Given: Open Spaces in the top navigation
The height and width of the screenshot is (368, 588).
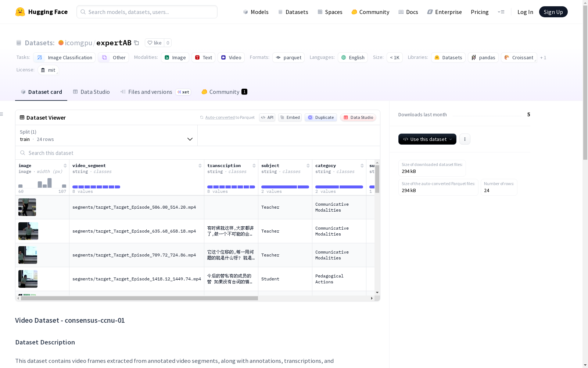Looking at the screenshot, I should point(330,12).
